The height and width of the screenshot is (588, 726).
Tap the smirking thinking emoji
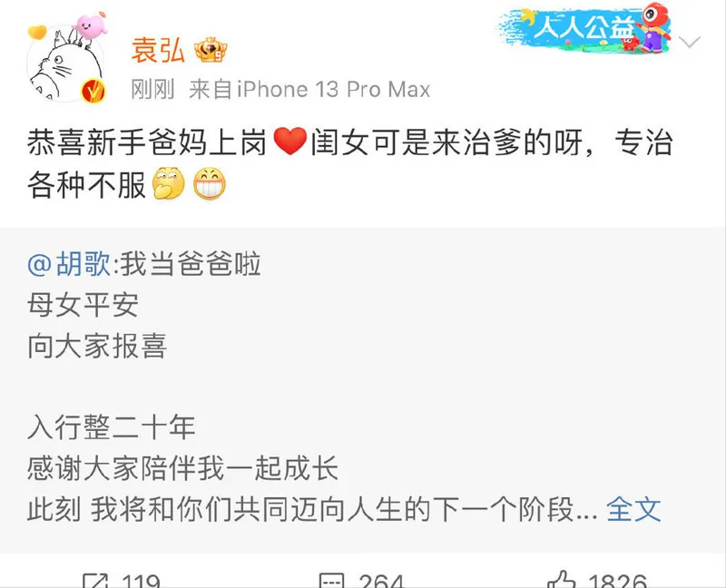(169, 183)
